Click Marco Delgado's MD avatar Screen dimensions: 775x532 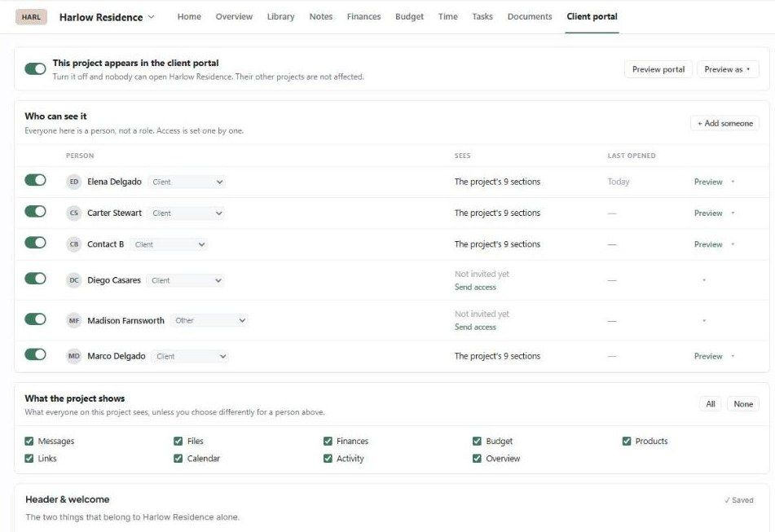[x=73, y=356]
